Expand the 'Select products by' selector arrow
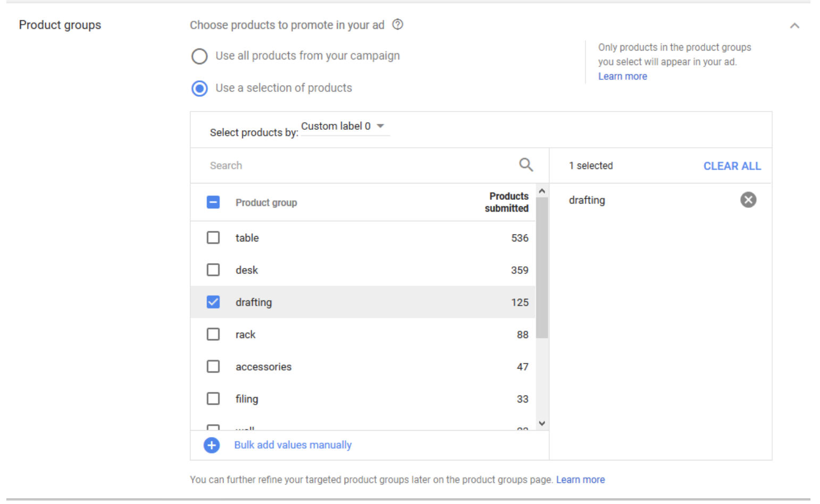 click(x=381, y=126)
